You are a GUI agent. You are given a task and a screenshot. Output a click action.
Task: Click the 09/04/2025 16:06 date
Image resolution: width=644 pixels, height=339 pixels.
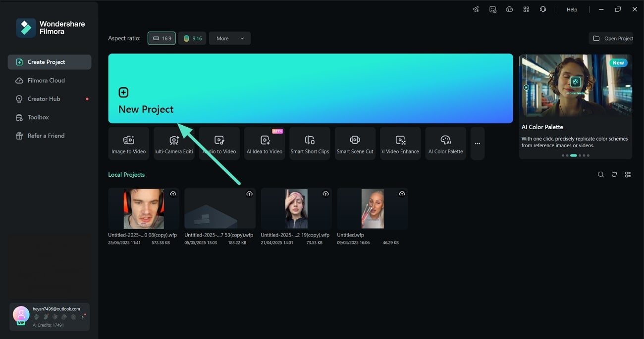(353, 243)
